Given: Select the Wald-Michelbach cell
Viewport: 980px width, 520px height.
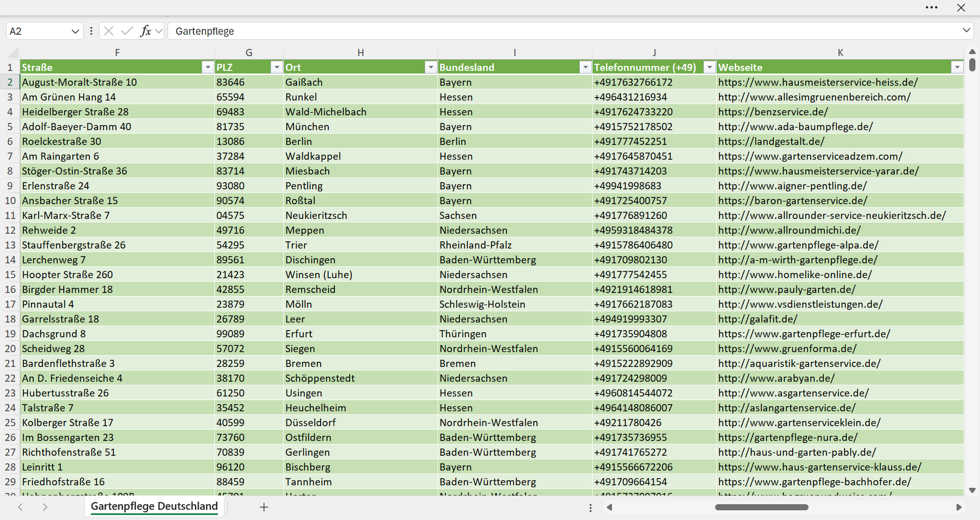Looking at the screenshot, I should click(360, 112).
